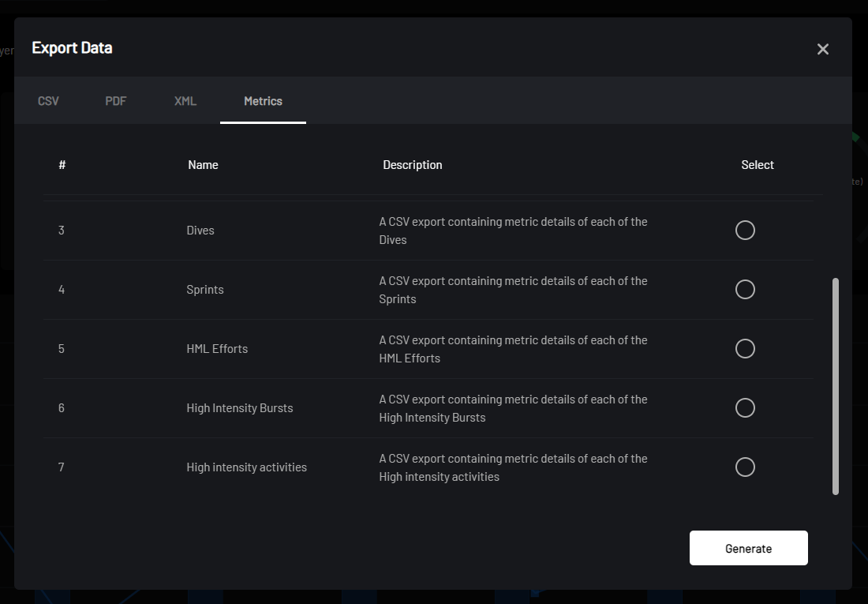The height and width of the screenshot is (604, 868).
Task: Select the HML Efforts radio button
Action: 745,348
